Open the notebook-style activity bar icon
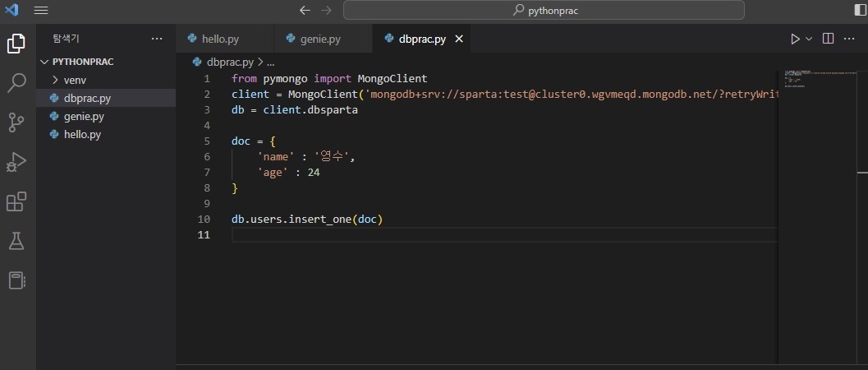This screenshot has width=868, height=370. (x=16, y=280)
